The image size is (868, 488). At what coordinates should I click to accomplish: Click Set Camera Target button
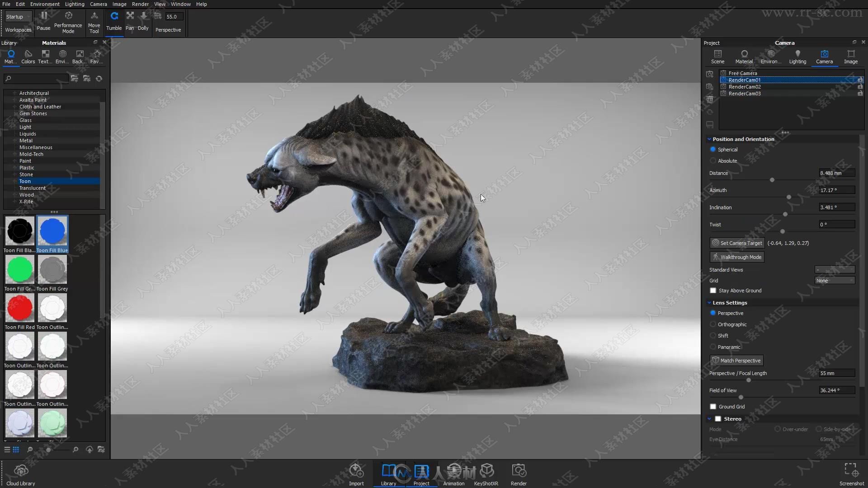point(737,243)
